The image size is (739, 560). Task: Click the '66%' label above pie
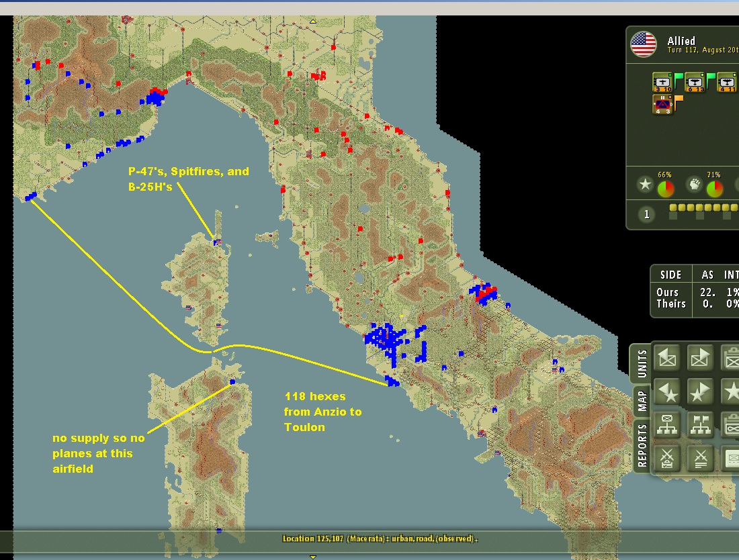[664, 175]
